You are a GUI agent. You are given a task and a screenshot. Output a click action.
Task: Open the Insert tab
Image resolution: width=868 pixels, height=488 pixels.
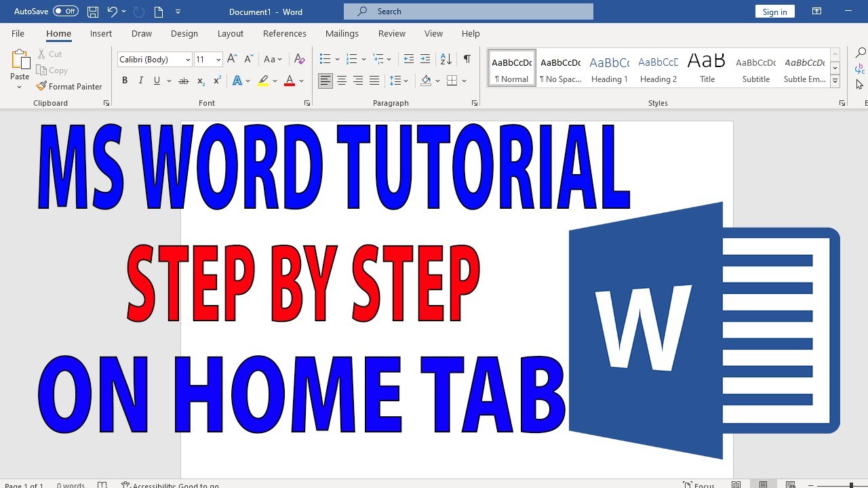click(101, 33)
